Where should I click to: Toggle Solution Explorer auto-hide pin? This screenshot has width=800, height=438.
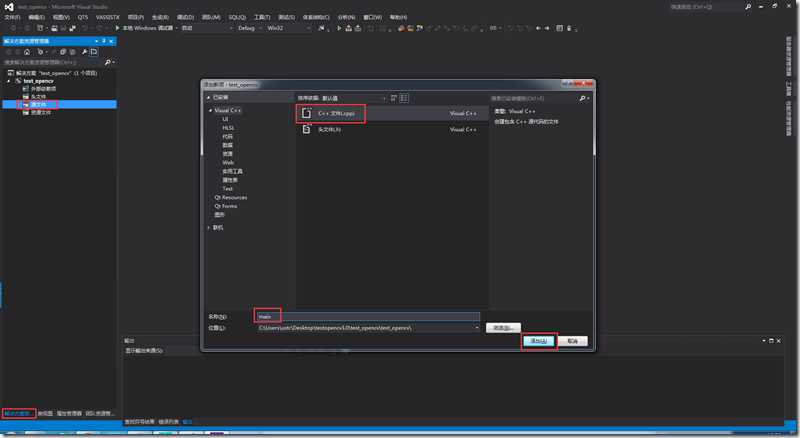coord(104,41)
